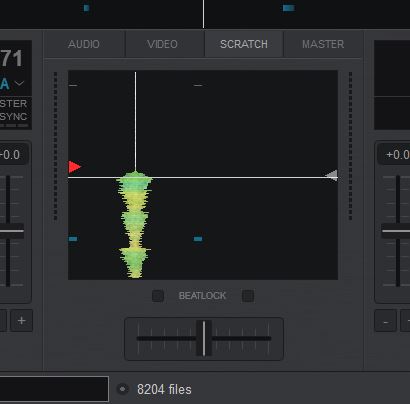
Task: Click the blue beat marker in waveform center
Action: [x=198, y=239]
